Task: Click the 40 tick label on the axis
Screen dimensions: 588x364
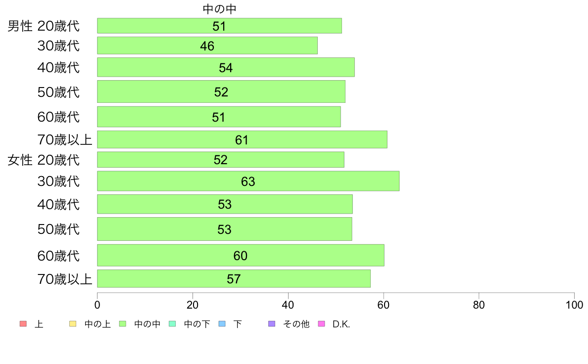Action: pos(288,305)
